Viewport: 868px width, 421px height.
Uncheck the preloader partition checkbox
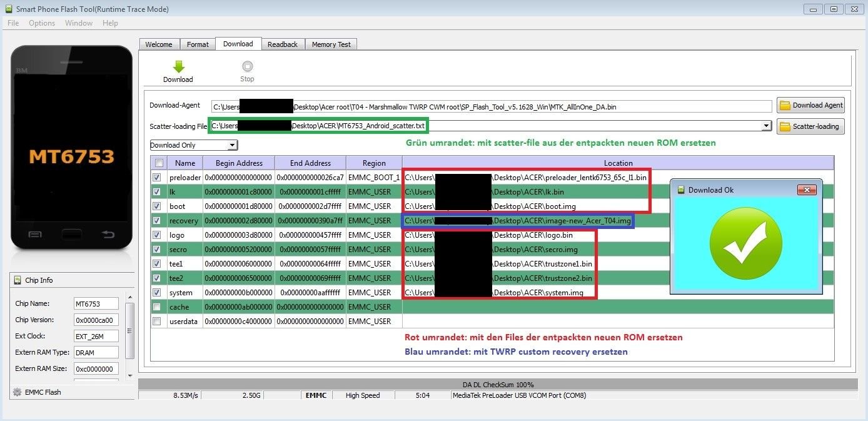(x=156, y=178)
